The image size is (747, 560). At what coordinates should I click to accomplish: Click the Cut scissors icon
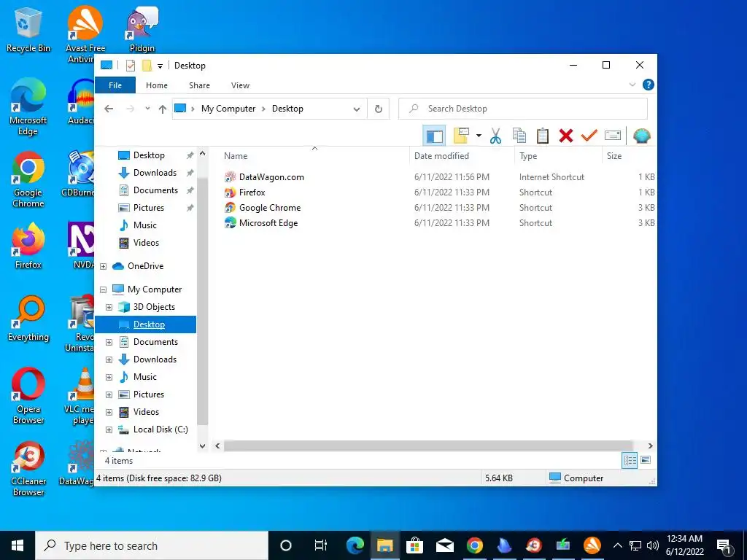click(495, 136)
